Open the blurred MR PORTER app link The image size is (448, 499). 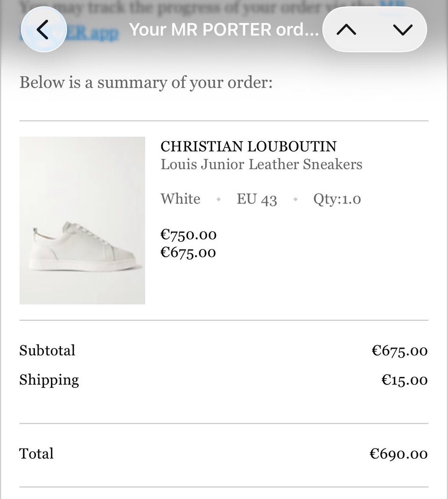[x=98, y=32]
